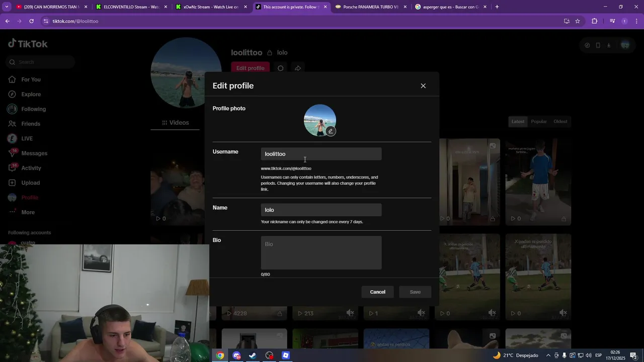Sort videos by Latest

point(518,121)
